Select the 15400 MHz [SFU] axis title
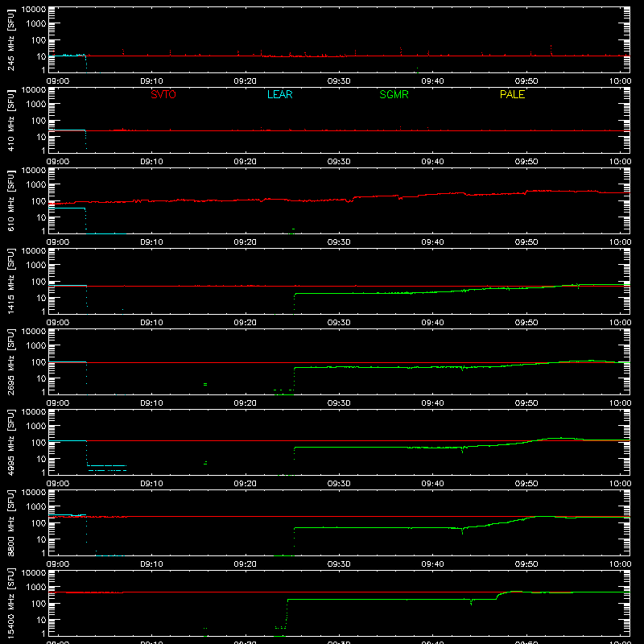Viewport: 644px width, 644px height. [x=11, y=603]
